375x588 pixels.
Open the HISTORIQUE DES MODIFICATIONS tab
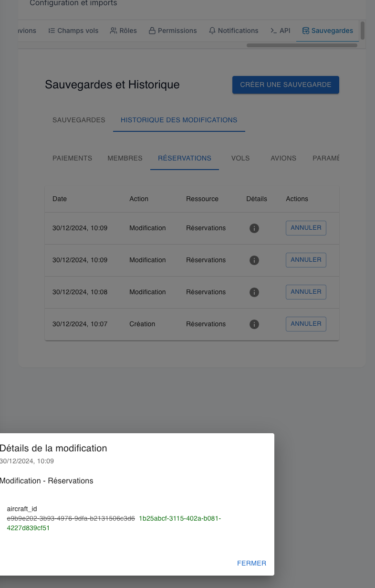(179, 120)
